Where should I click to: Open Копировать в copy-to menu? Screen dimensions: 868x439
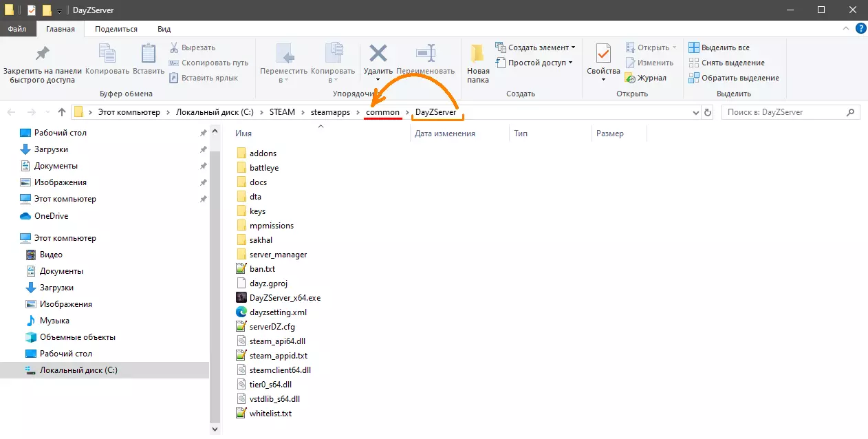tap(333, 63)
